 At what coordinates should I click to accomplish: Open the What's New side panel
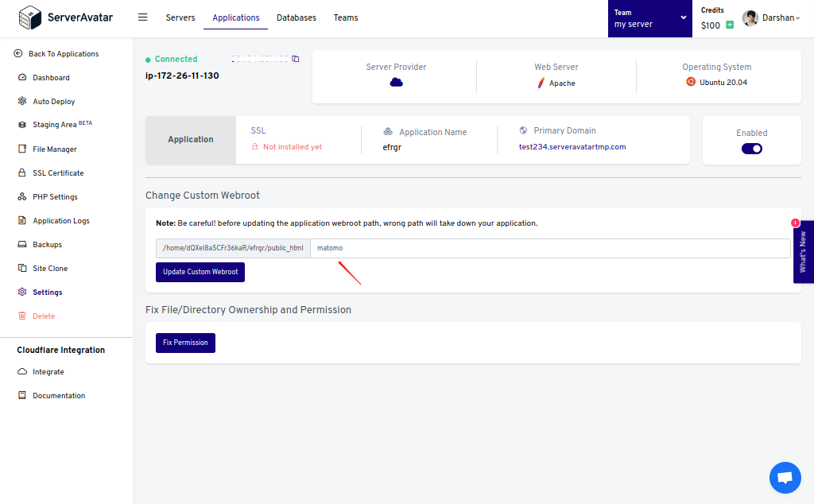tap(803, 252)
